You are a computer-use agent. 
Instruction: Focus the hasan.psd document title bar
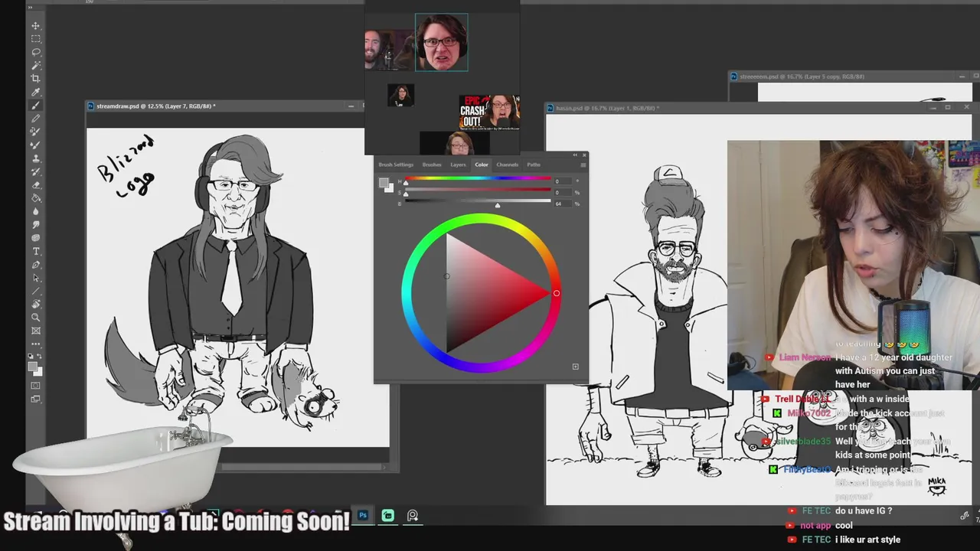(x=759, y=108)
